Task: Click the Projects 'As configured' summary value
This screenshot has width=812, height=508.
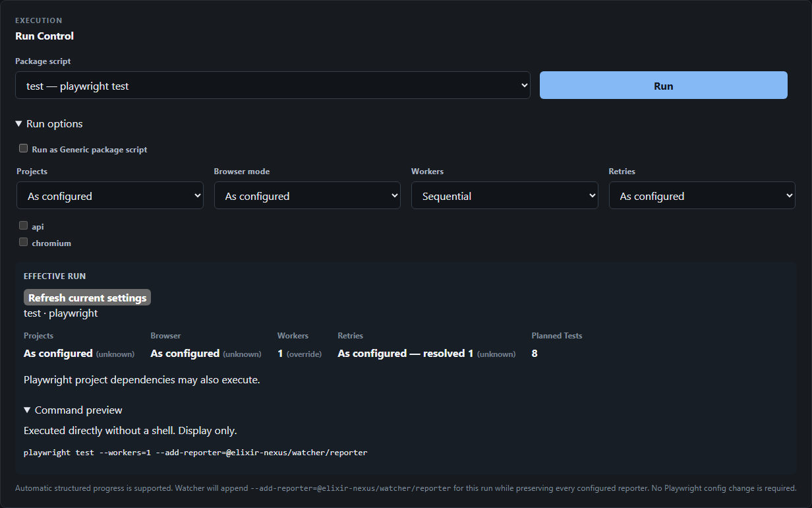Action: point(58,354)
